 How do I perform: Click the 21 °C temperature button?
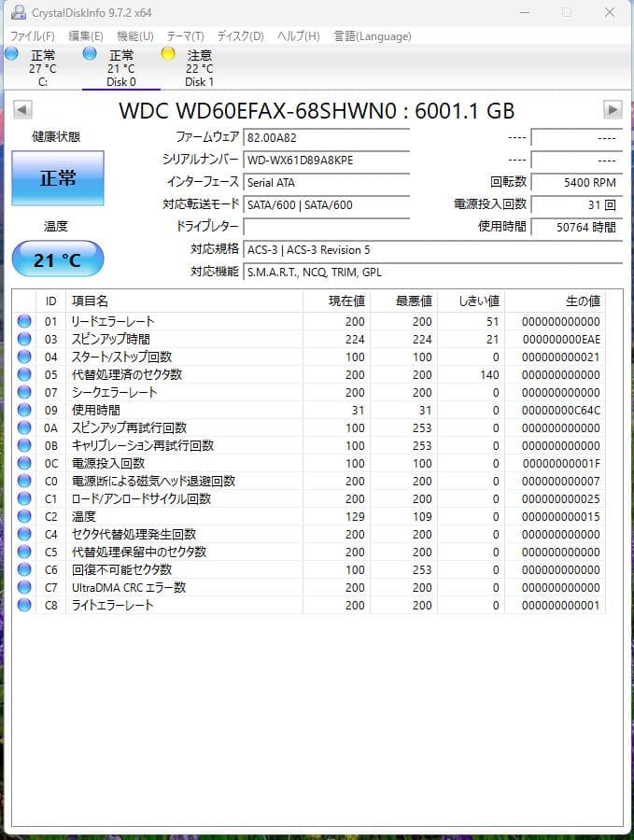[x=58, y=259]
